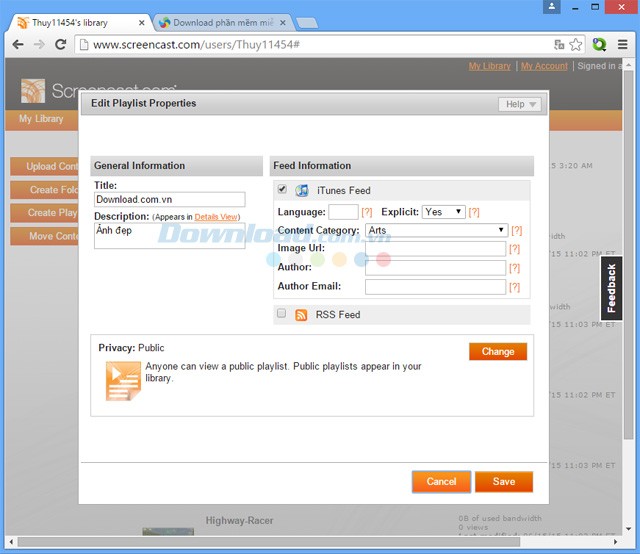Screen dimensions: 640x554
Task: Click the Cancel button
Action: 441,481
